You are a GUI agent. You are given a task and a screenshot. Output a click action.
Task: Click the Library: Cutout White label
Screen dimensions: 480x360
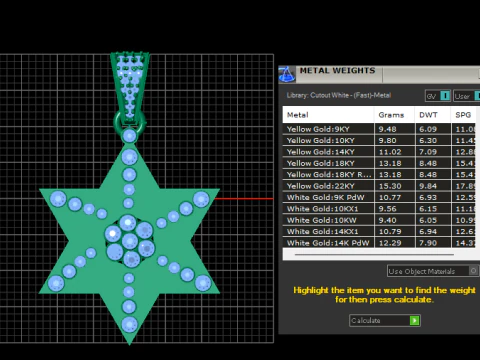339,95
